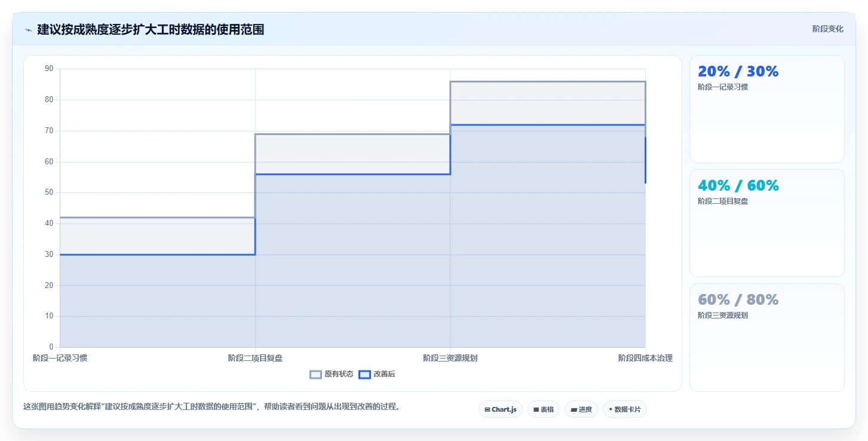Click the 20% / 30% value text

point(738,71)
